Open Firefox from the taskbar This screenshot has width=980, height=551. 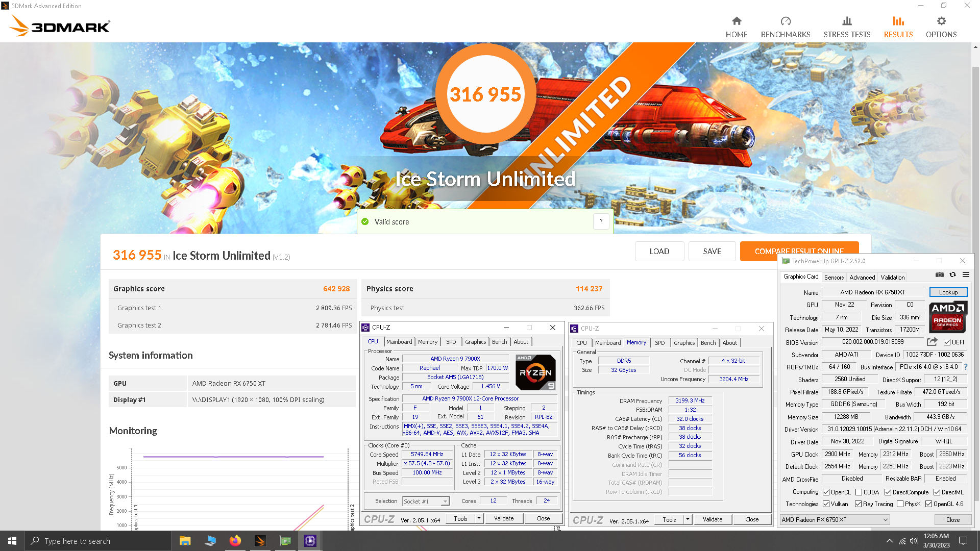(235, 541)
